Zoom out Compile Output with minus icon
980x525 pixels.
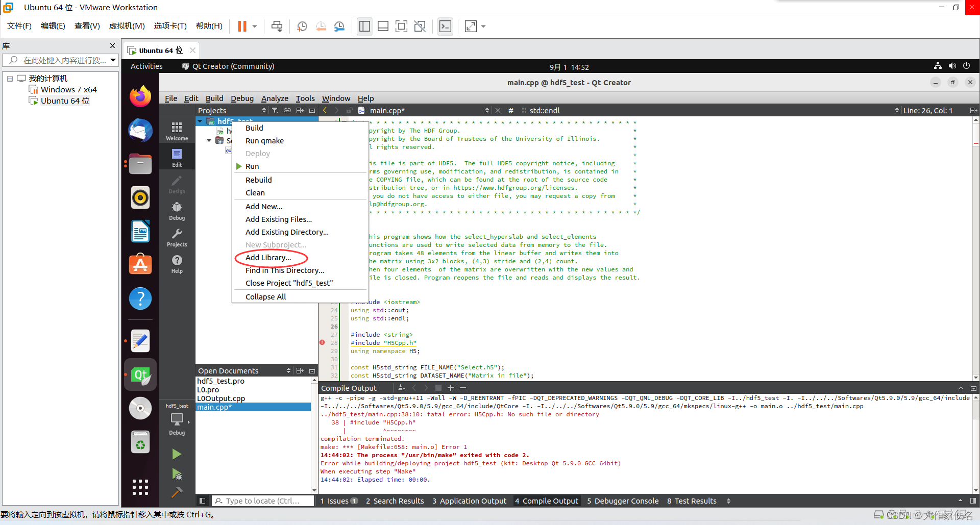tap(463, 388)
